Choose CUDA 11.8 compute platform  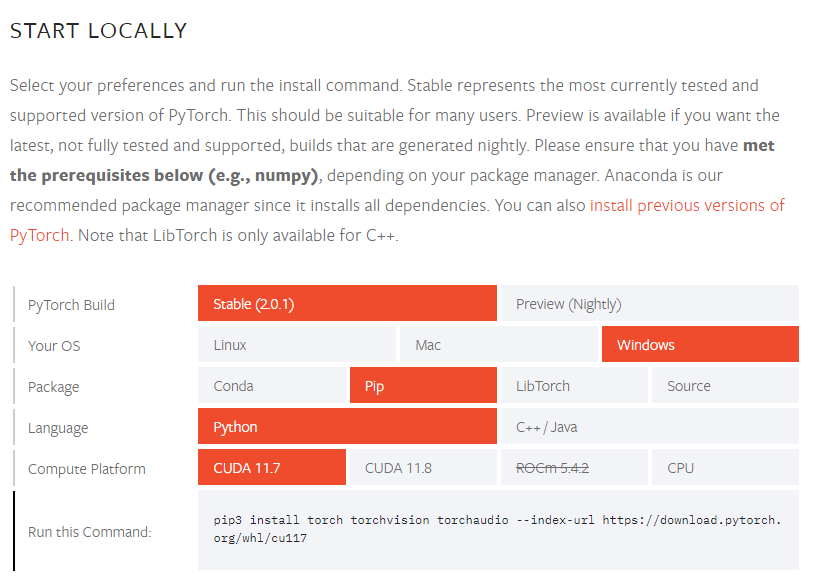[423, 466]
